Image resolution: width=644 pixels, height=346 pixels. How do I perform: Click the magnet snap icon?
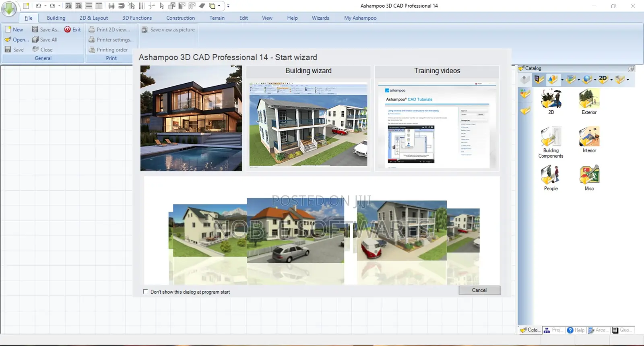121,6
